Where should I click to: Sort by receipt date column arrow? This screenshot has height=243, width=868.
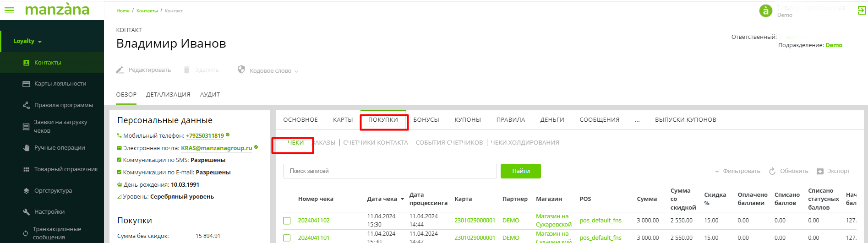pyautogui.click(x=402, y=199)
